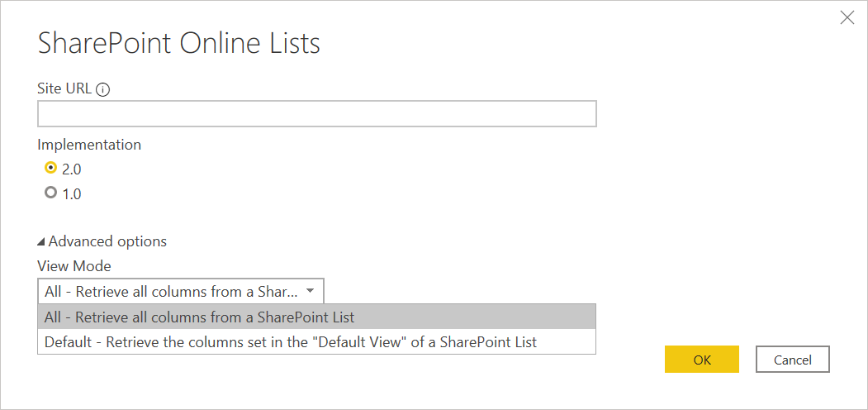This screenshot has height=410, width=868.
Task: Click the selected value text in View Mode box
Action: click(x=171, y=291)
